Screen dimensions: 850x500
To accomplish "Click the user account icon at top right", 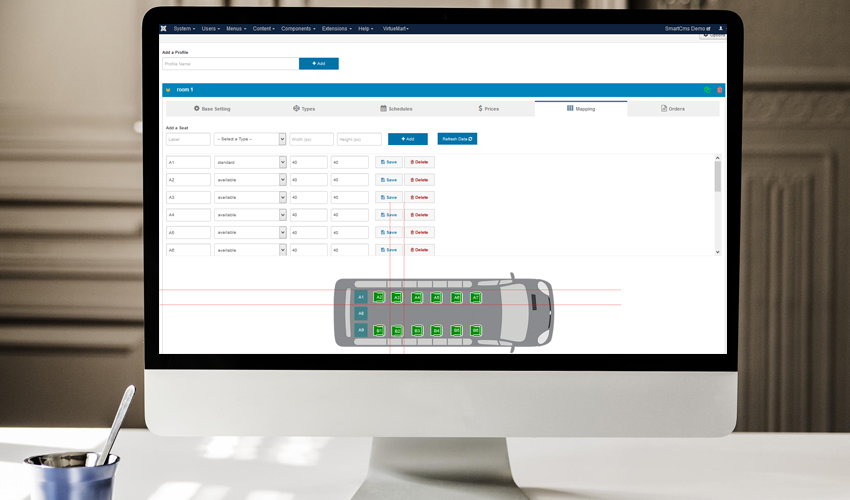I will (x=720, y=29).
